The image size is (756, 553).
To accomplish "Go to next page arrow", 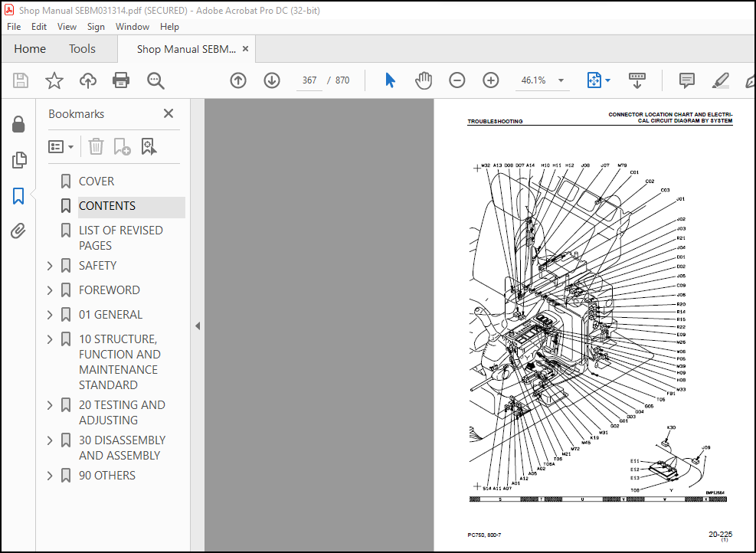I will (272, 80).
